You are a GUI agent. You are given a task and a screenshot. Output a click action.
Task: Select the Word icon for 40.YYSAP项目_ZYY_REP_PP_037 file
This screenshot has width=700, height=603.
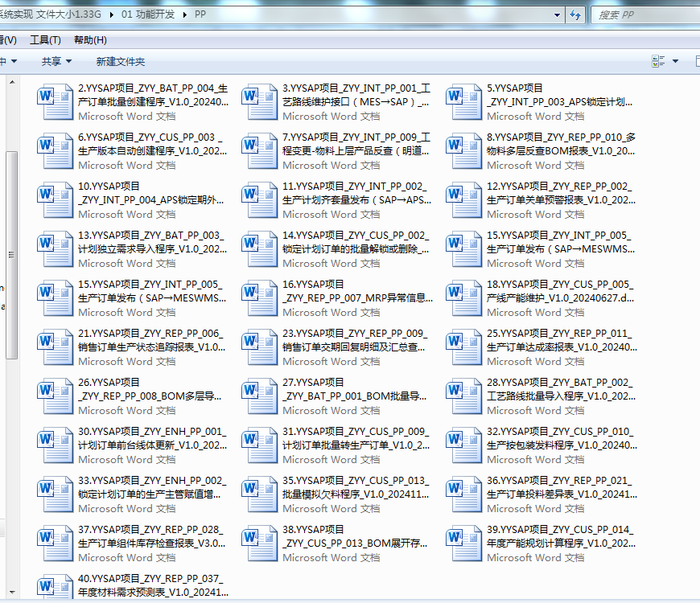pyautogui.click(x=56, y=587)
